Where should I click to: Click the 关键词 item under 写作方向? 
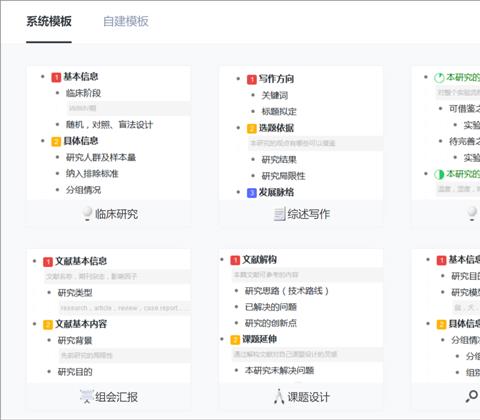(x=275, y=96)
